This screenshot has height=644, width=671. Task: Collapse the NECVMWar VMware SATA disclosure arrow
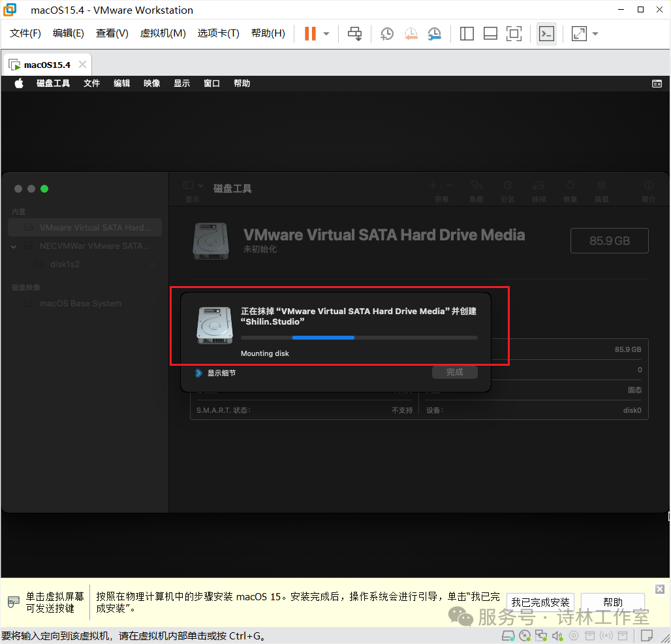pyautogui.click(x=14, y=246)
